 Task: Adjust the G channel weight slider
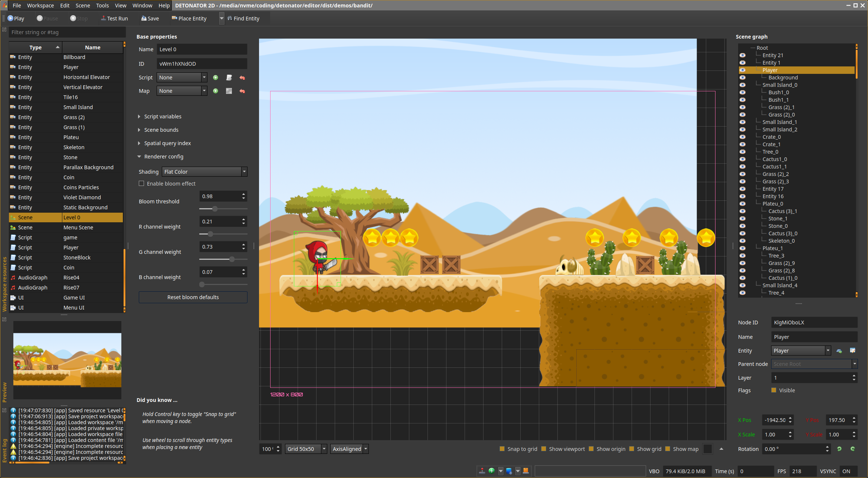232,259
